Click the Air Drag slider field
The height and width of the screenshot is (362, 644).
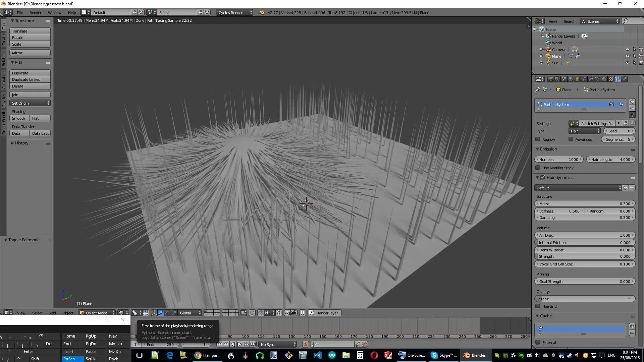(x=585, y=235)
